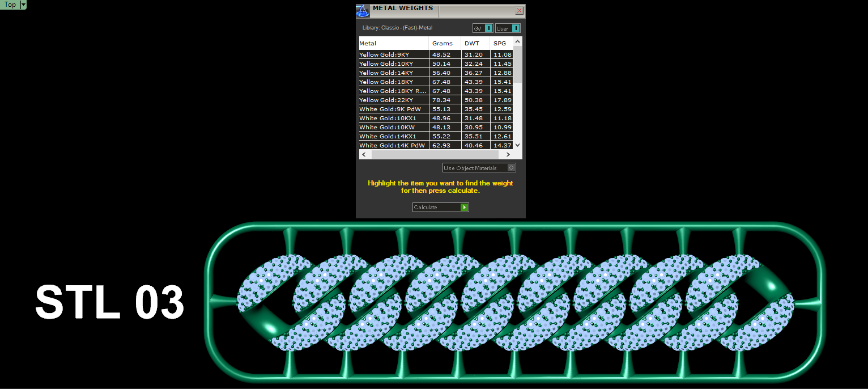868x389 pixels.
Task: Click the 36.27 DWT value
Action: point(473,73)
